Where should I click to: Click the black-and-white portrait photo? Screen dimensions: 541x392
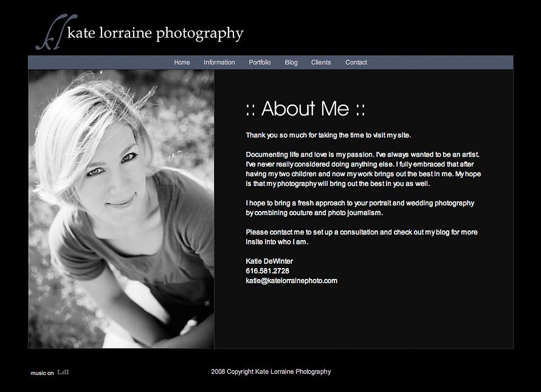122,209
